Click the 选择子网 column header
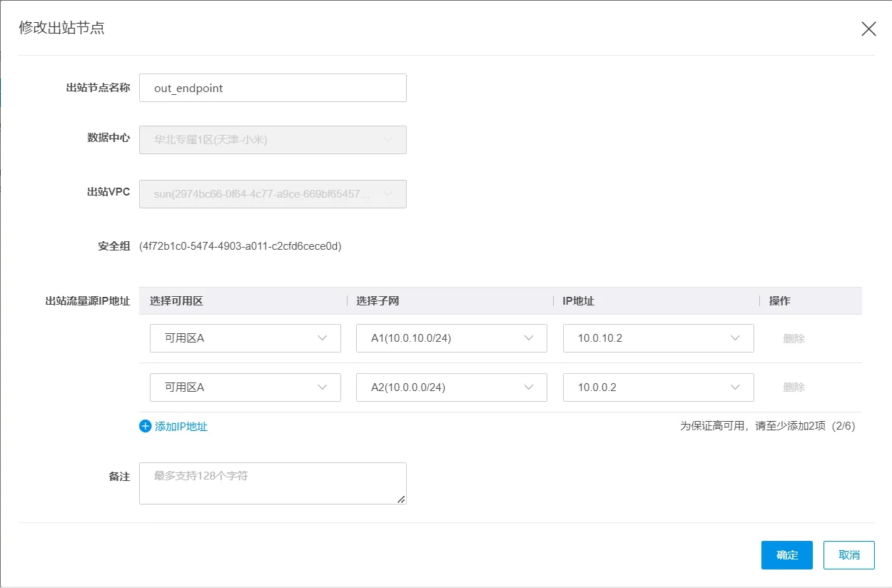This screenshot has width=892, height=588. pos(377,301)
